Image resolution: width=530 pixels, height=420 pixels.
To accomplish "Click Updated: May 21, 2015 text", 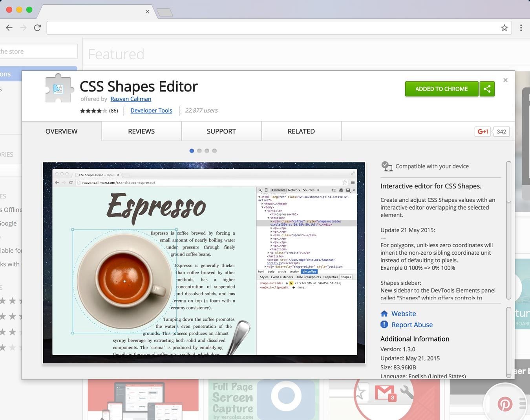I will click(x=410, y=358).
